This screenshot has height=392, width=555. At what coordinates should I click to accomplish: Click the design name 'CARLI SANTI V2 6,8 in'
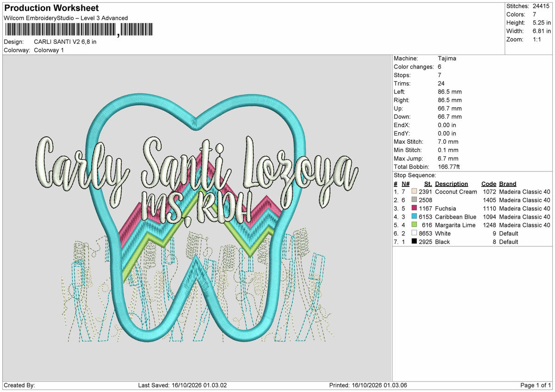[65, 42]
